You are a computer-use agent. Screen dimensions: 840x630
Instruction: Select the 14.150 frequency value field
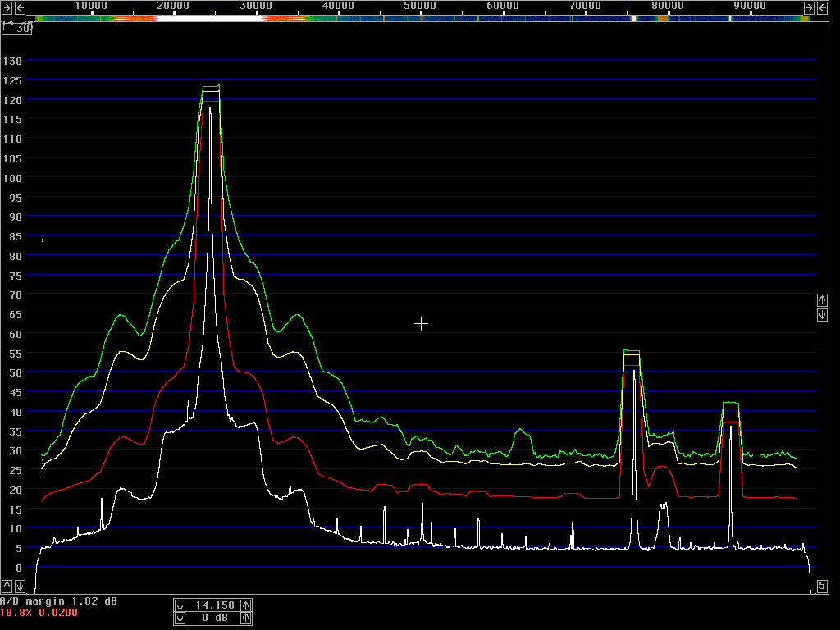(x=215, y=605)
